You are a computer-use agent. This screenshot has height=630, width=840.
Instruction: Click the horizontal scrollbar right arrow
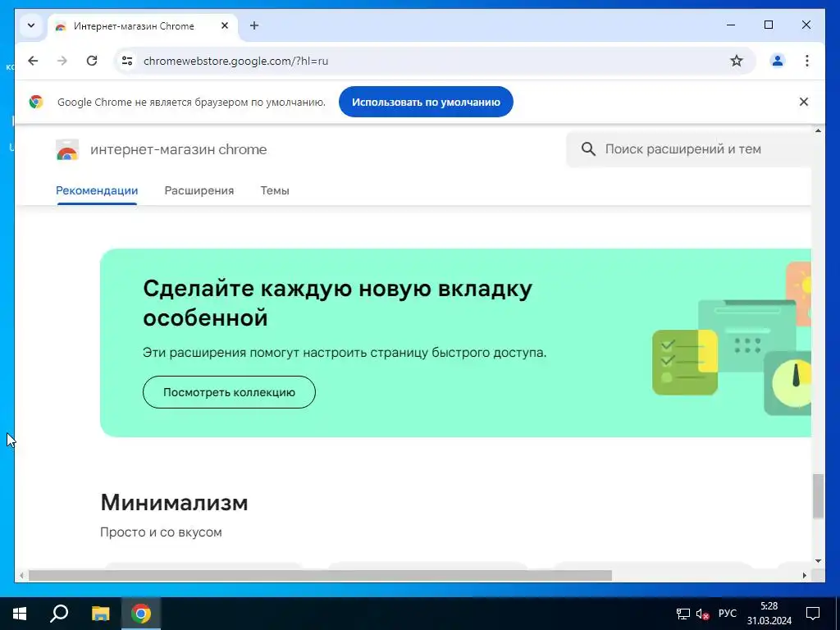pyautogui.click(x=805, y=575)
